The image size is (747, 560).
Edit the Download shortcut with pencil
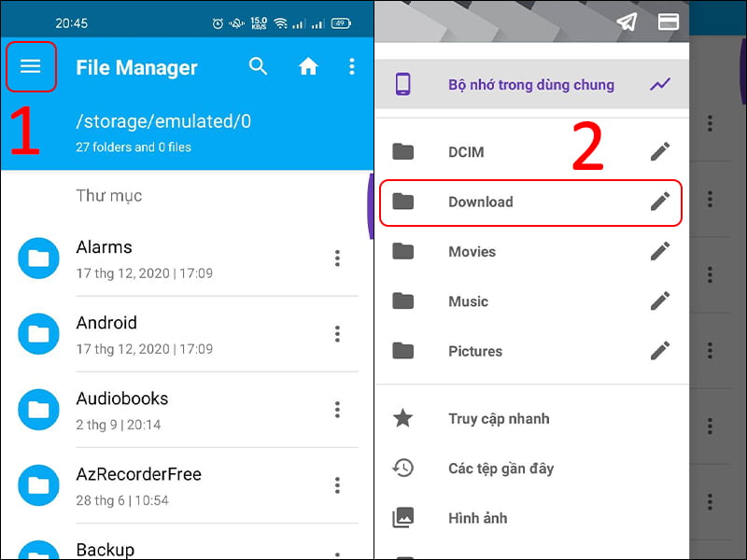coord(660,202)
